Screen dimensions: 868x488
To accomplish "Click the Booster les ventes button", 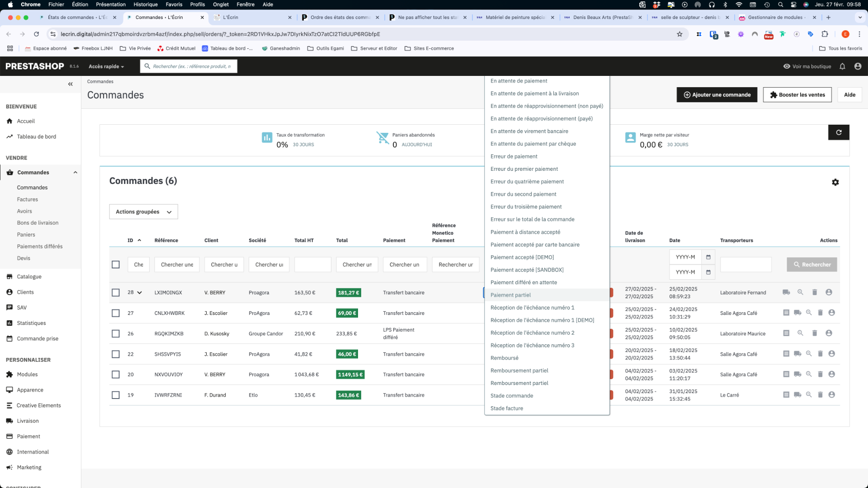I will point(797,95).
